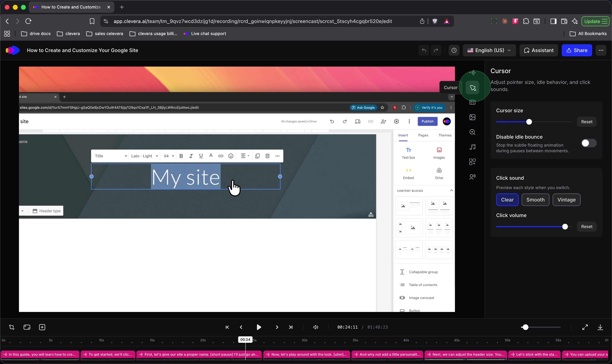This screenshot has width=612, height=364.
Task: Open the Live chat support bookmark
Action: tap(205, 34)
